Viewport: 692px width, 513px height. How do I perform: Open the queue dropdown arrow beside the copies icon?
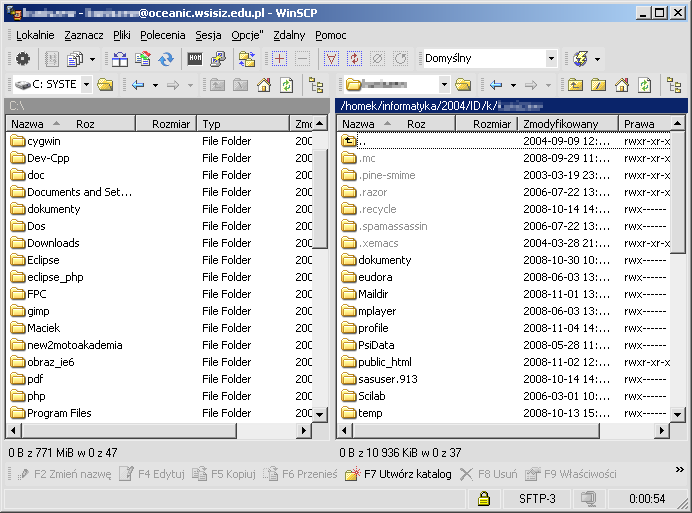pos(92,59)
